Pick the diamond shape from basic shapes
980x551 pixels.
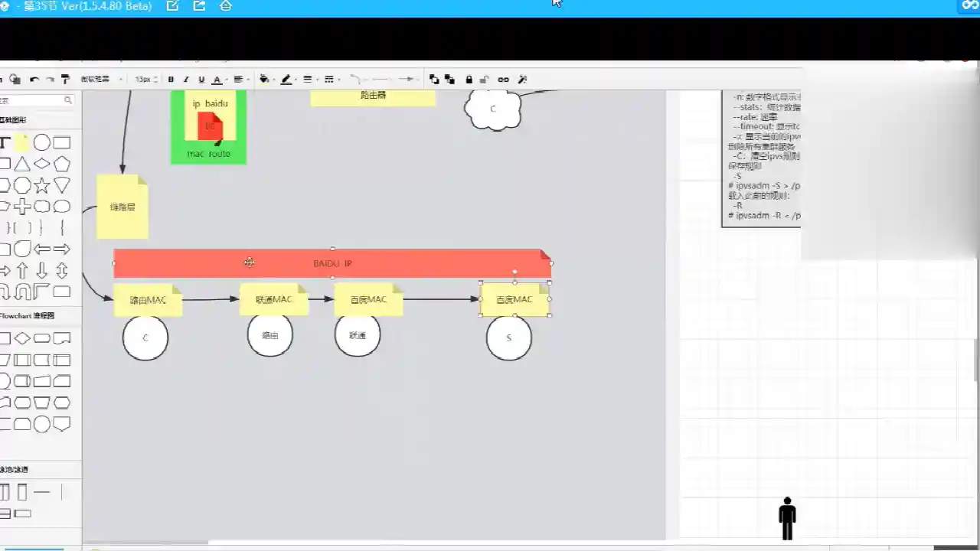point(42,164)
